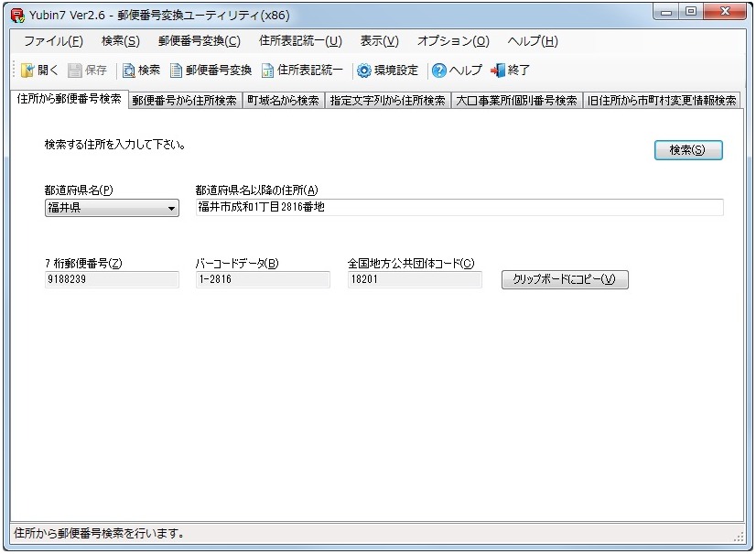Click the Open (開く) folder icon

click(x=27, y=71)
